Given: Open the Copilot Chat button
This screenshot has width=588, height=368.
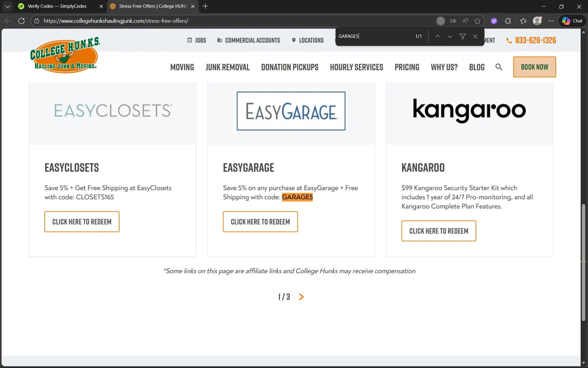Looking at the screenshot, I should pyautogui.click(x=572, y=21).
